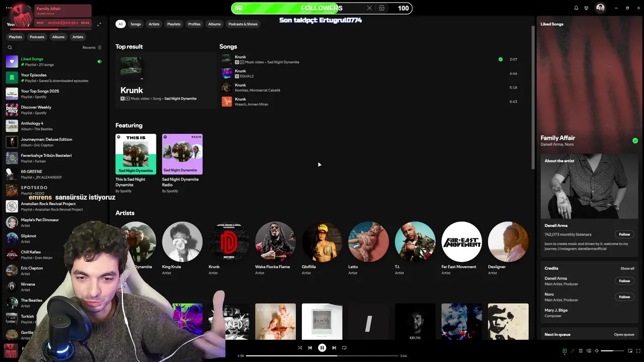Filter search results by Artists

pyautogui.click(x=154, y=24)
